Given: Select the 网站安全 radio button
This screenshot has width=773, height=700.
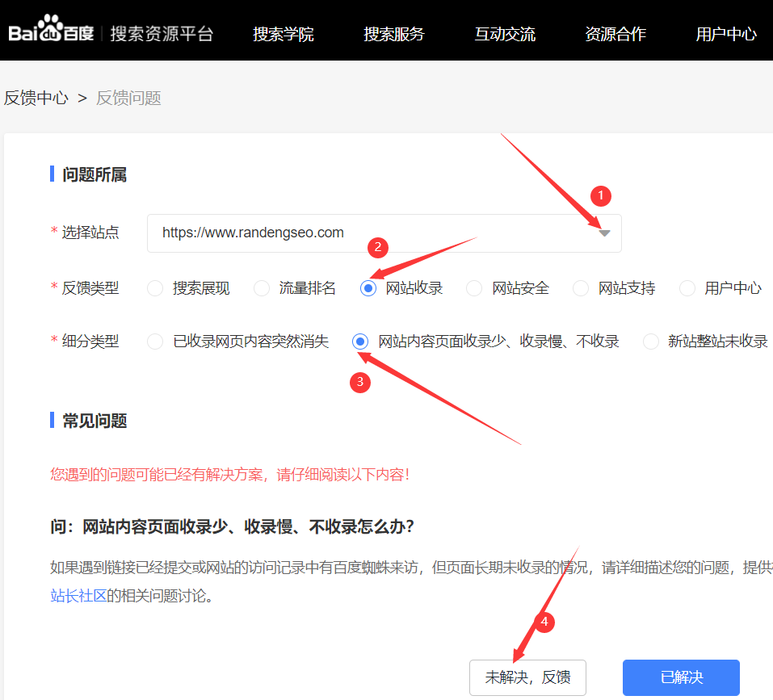Looking at the screenshot, I should [475, 288].
